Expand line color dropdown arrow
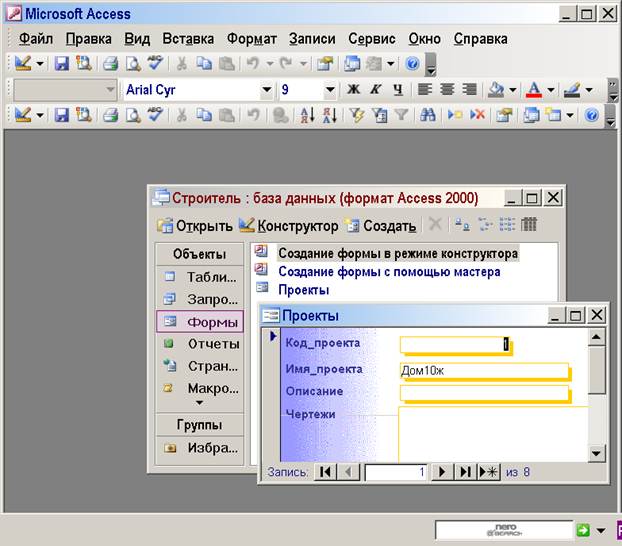Image resolution: width=622 pixels, height=546 pixels. tap(589, 90)
